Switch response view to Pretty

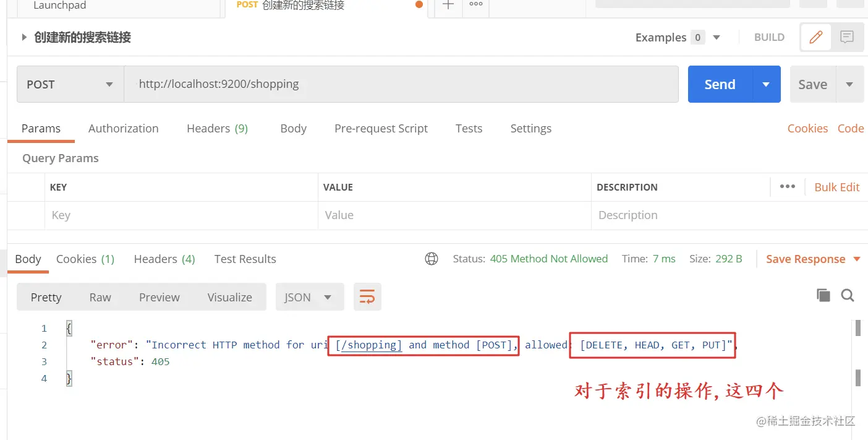pyautogui.click(x=46, y=297)
